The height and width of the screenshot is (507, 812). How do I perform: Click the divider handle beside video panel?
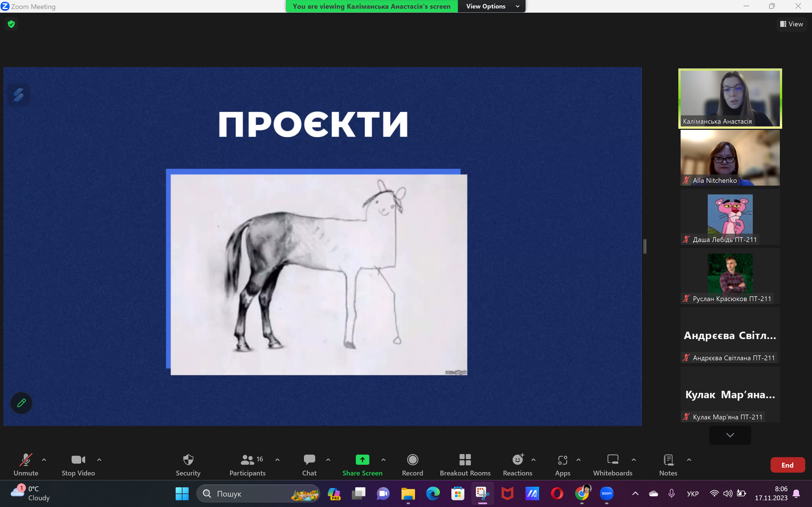point(645,246)
